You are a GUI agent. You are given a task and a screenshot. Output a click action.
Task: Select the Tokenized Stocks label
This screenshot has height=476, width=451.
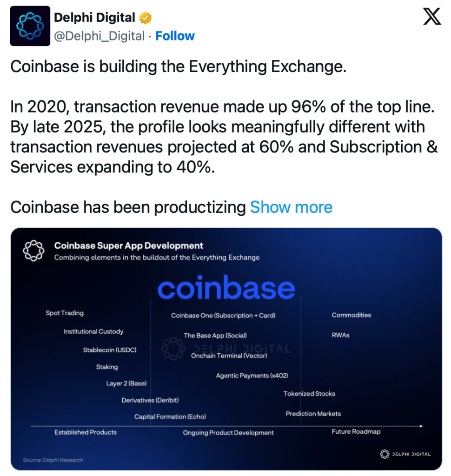click(309, 393)
